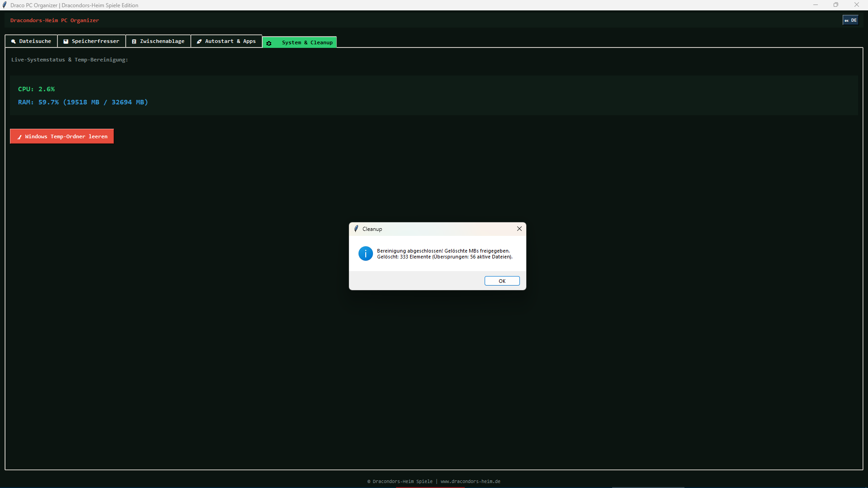Confirm the Cleanup dialog with OK
The height and width of the screenshot is (488, 868).
coord(502,281)
